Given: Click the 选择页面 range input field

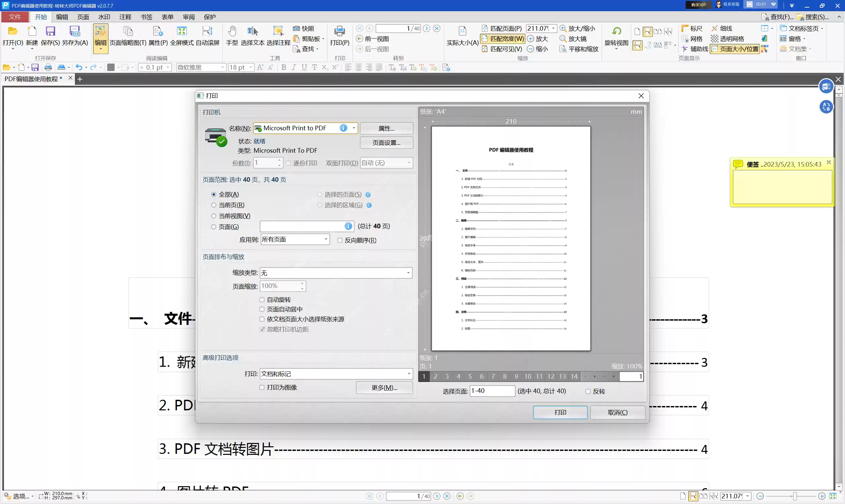Looking at the screenshot, I should 492,391.
